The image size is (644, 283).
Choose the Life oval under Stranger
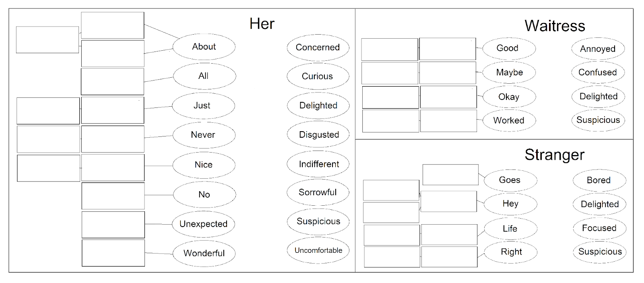click(510, 229)
